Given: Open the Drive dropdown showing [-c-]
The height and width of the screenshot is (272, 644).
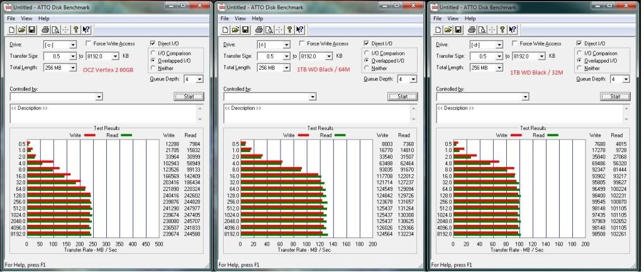Looking at the screenshot, I should 73,45.
